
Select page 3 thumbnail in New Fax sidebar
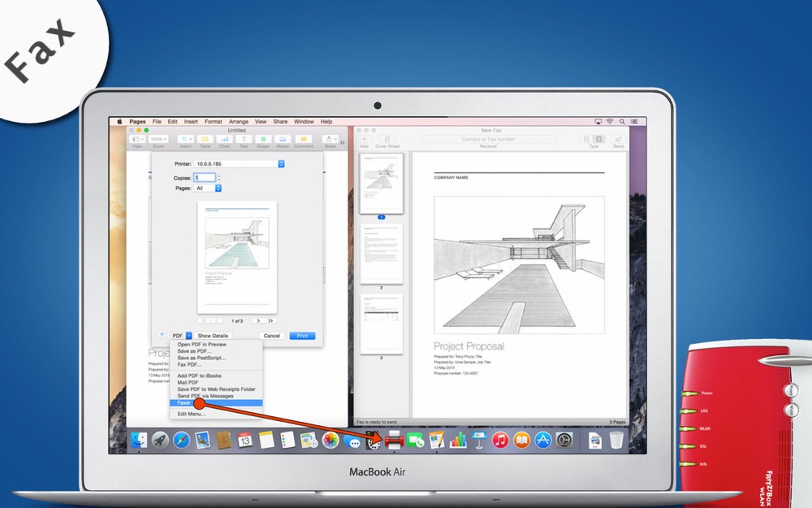click(382, 324)
